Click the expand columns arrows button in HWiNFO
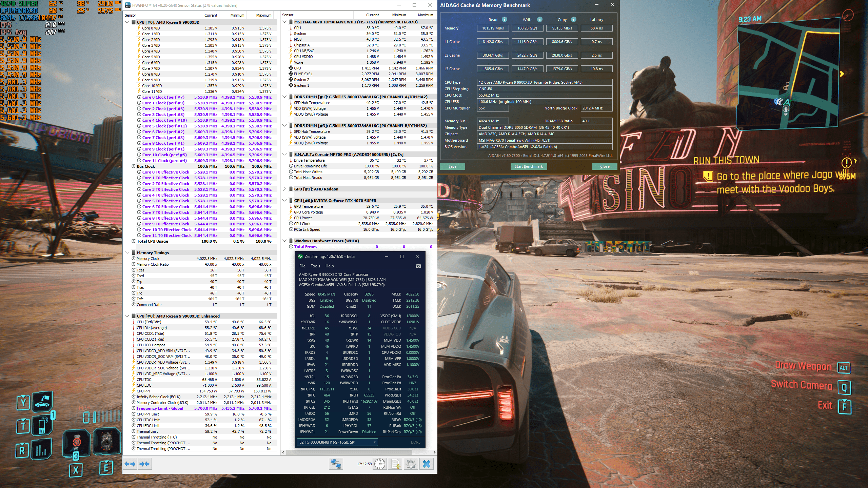The width and height of the screenshot is (868, 488). (130, 464)
